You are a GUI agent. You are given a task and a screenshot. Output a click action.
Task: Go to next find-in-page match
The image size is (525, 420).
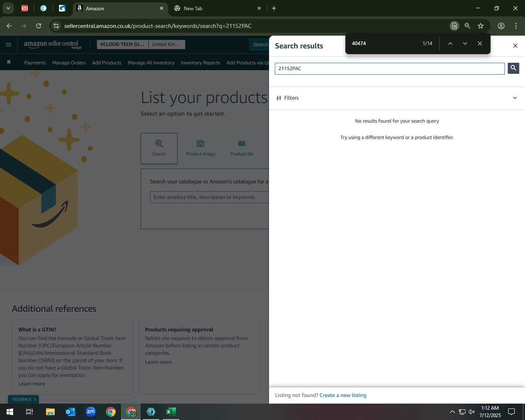[x=465, y=43]
